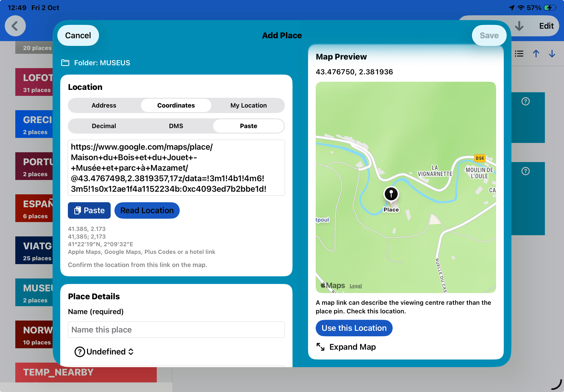This screenshot has height=392, width=564.
Task: Tap the folder icon beside Folder: MUSEUS
Action: [x=65, y=63]
